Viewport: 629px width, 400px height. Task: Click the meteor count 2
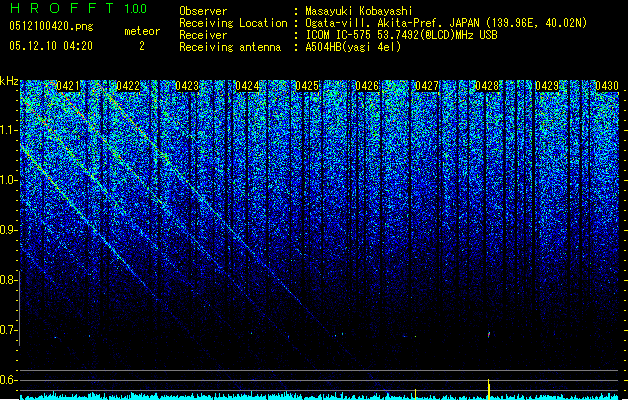pos(142,46)
